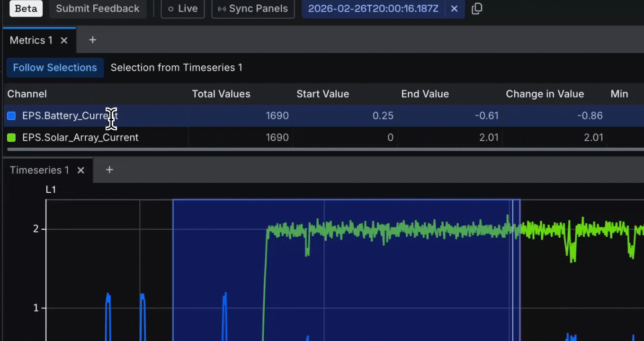Open Submit Feedback
Viewport: 644px width, 341px height.
click(x=98, y=9)
